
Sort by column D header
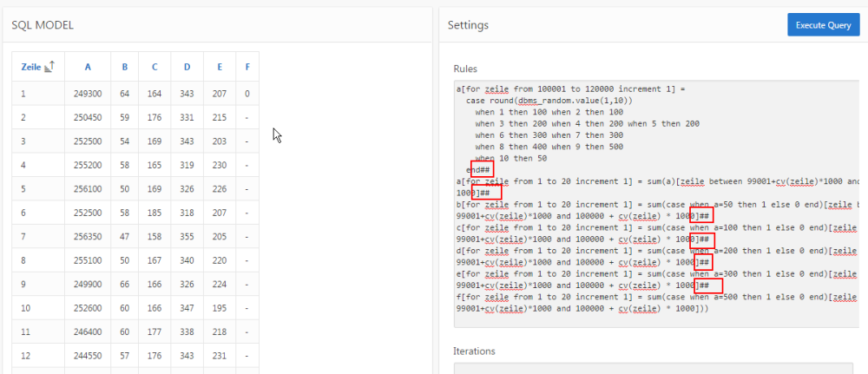point(187,68)
